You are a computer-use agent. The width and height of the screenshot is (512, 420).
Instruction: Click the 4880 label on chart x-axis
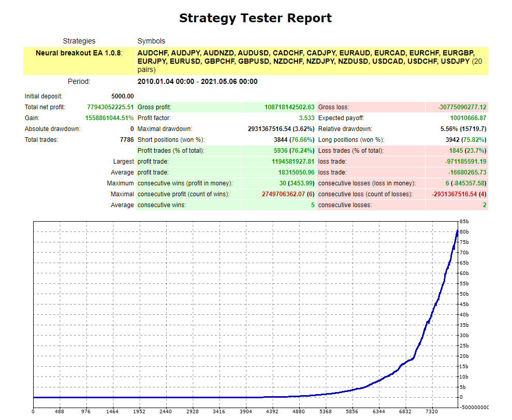(298, 412)
